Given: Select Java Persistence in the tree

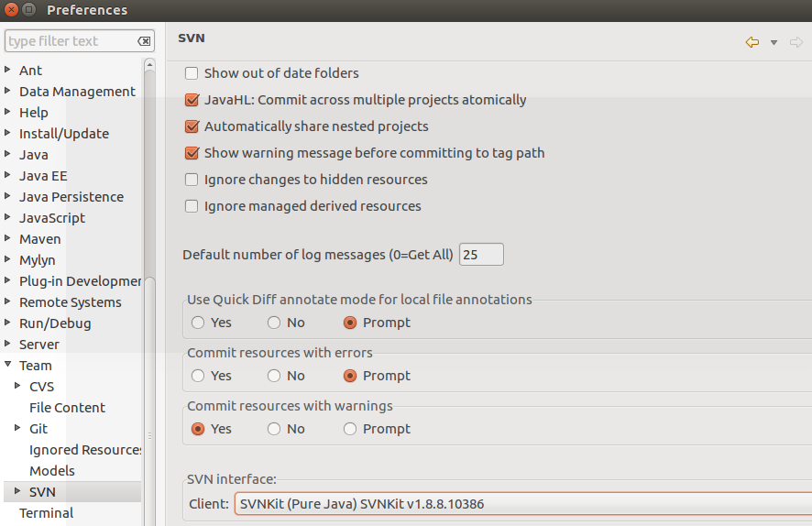Looking at the screenshot, I should [x=71, y=197].
